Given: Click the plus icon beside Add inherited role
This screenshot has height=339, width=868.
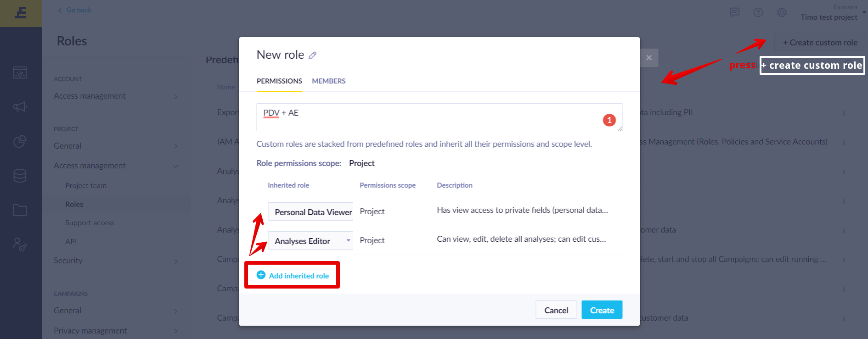Looking at the screenshot, I should click(261, 275).
